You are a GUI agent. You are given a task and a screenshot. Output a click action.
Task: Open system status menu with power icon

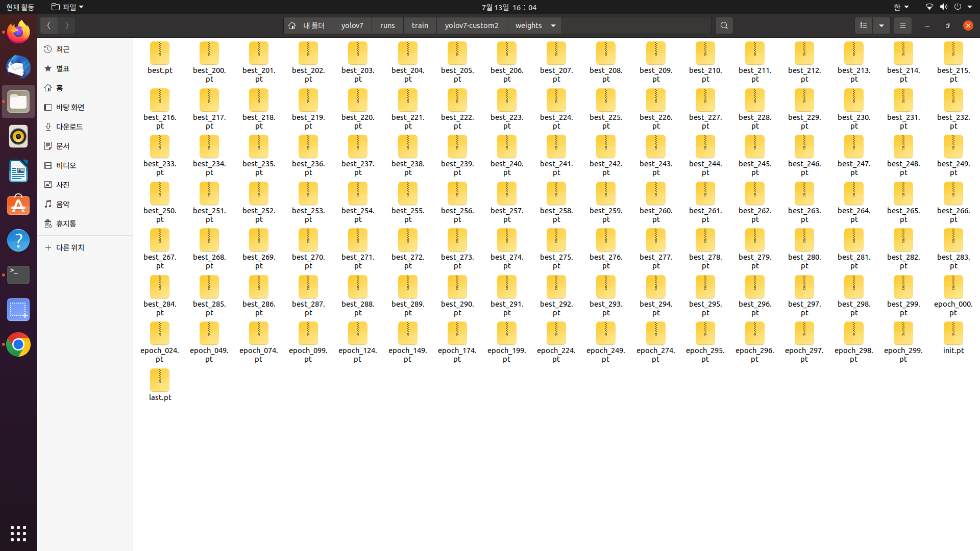click(x=949, y=7)
